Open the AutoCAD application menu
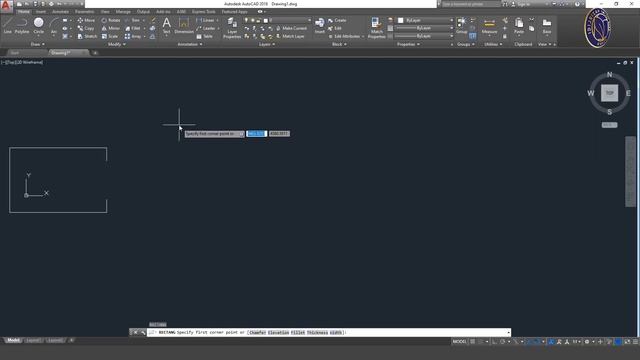The width and height of the screenshot is (640, 360). coord(6,6)
